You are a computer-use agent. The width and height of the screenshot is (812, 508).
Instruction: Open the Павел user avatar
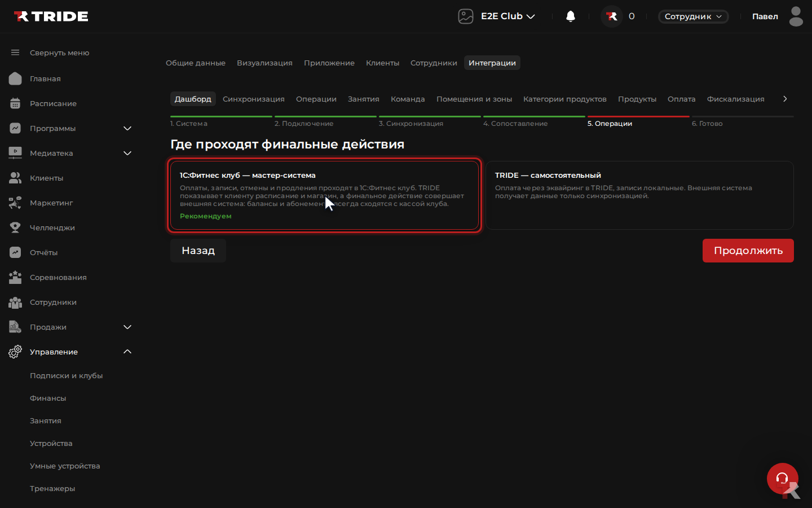pos(796,16)
